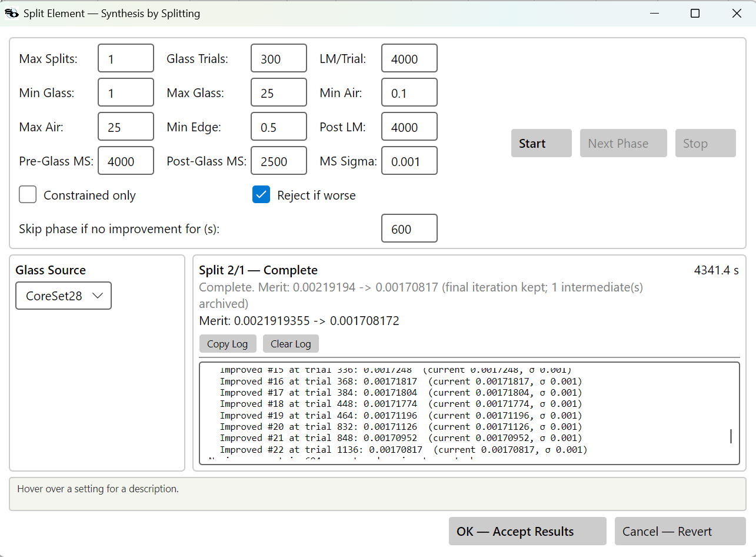Viewport: 756px width, 557px height.
Task: Click log line Improved #22 at trial 1136
Action: tap(403, 449)
